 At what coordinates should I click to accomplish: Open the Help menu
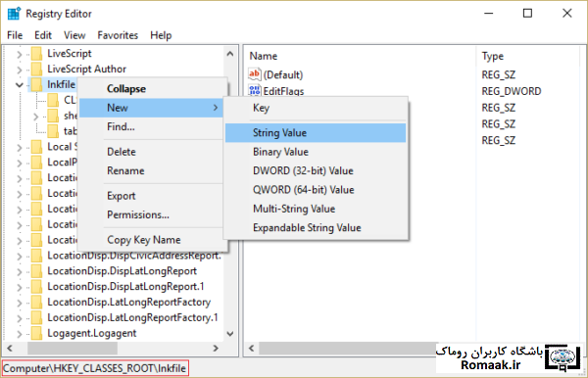(161, 35)
